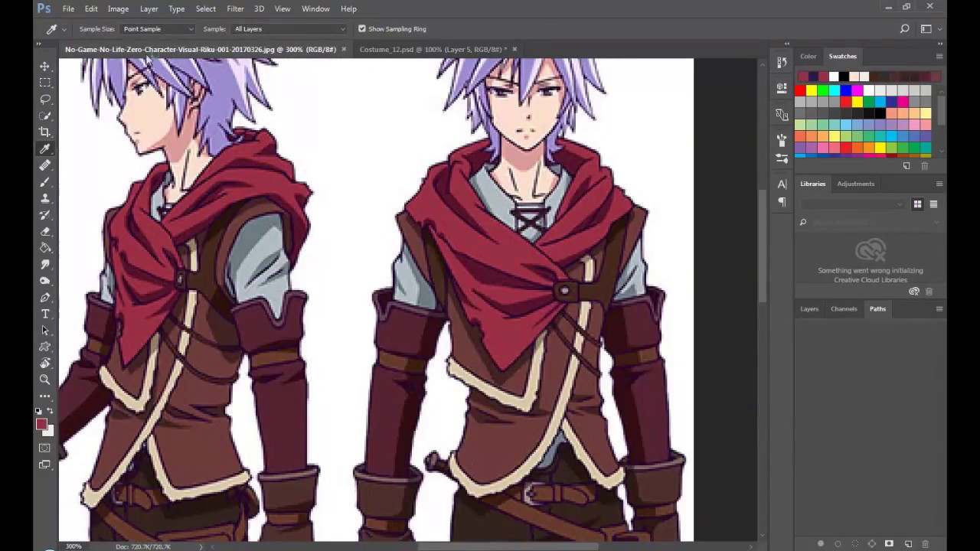Create new path in Paths panel

(x=908, y=544)
